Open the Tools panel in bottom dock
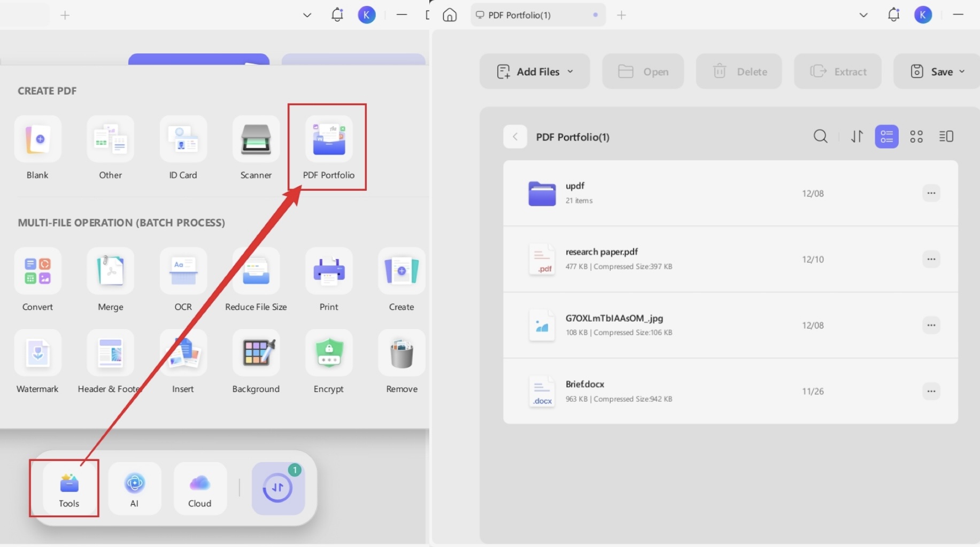This screenshot has height=547, width=980. click(69, 488)
